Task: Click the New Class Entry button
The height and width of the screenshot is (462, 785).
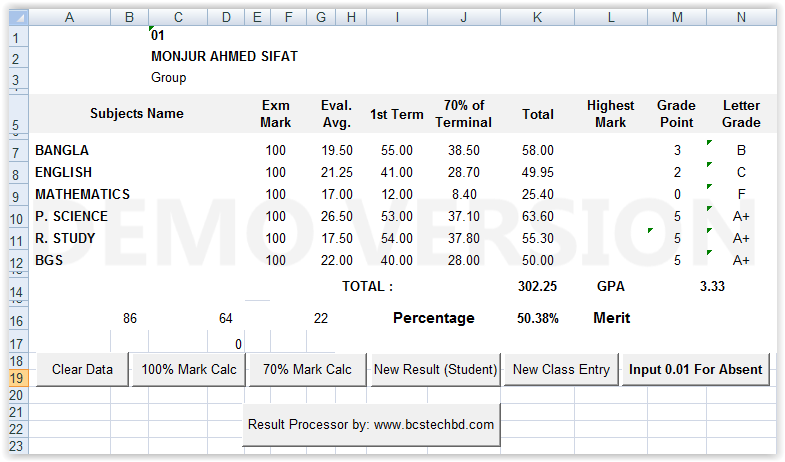Action: click(x=561, y=369)
